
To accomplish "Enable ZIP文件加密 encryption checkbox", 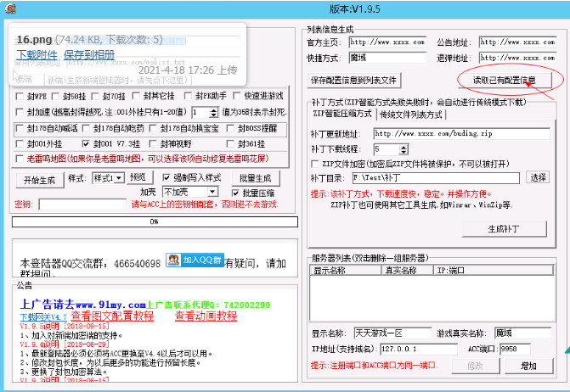I will [315, 163].
